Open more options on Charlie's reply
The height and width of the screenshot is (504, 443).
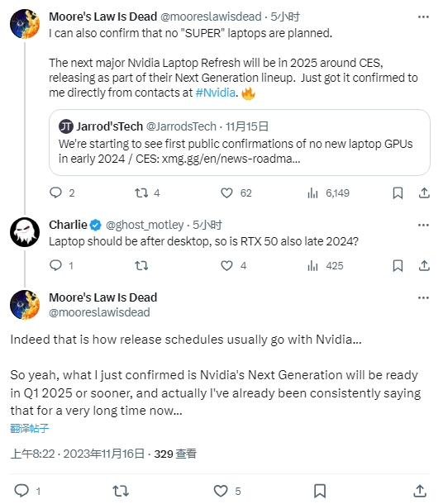click(423, 225)
